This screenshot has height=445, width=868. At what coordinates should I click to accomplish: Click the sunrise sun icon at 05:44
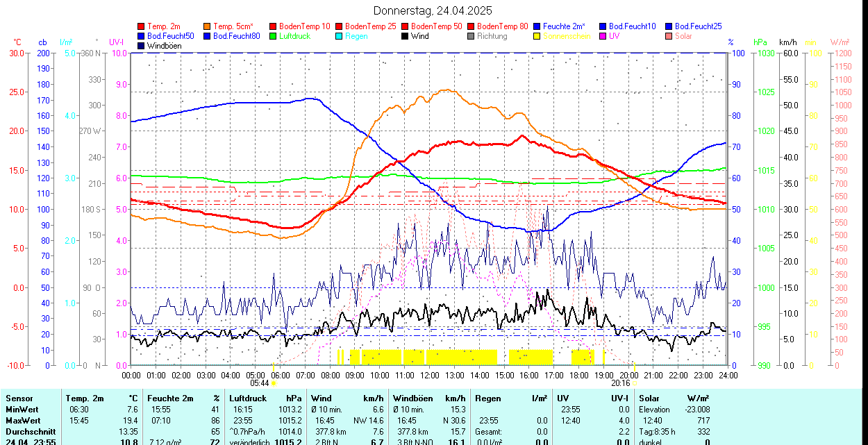pos(274,383)
